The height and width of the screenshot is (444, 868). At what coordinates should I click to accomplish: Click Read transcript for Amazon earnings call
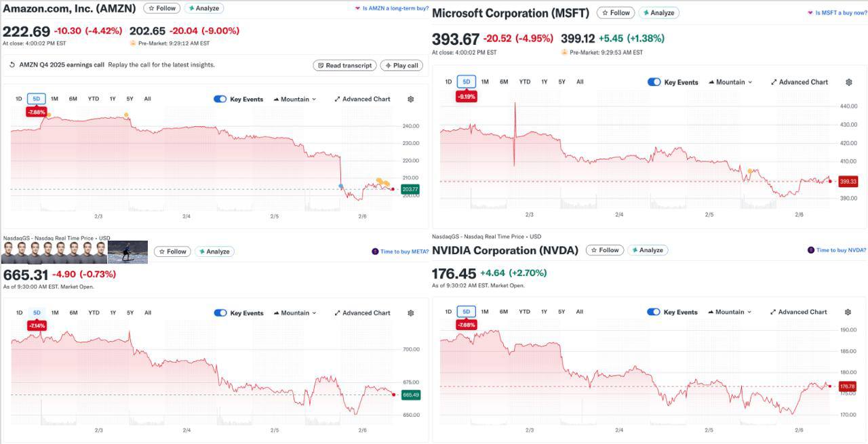click(x=344, y=66)
